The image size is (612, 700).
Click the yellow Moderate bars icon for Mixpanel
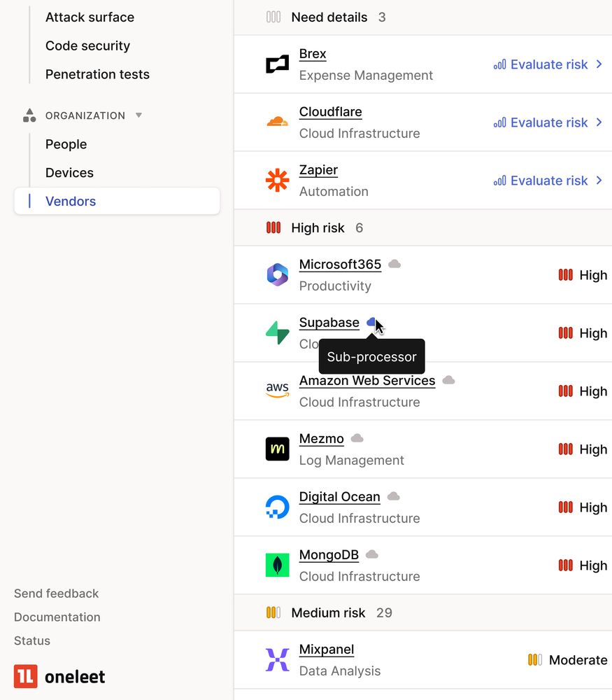535,660
